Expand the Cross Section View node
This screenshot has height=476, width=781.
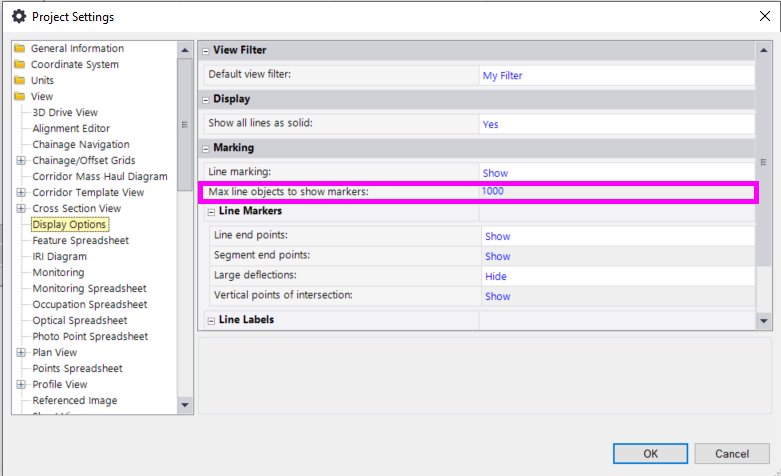click(21, 208)
